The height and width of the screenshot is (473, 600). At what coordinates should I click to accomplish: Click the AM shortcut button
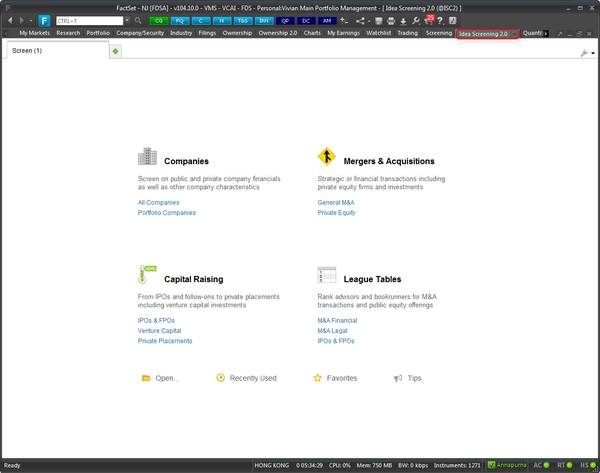[327, 21]
